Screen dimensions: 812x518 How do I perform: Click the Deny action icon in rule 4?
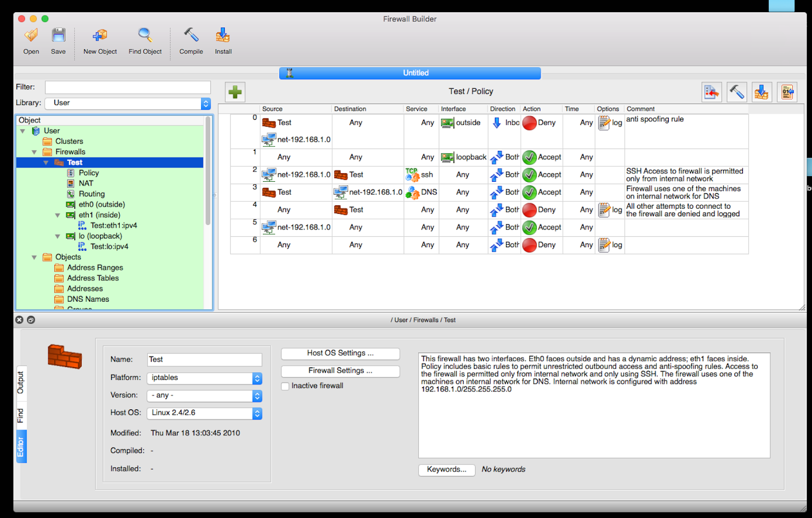pyautogui.click(x=529, y=210)
